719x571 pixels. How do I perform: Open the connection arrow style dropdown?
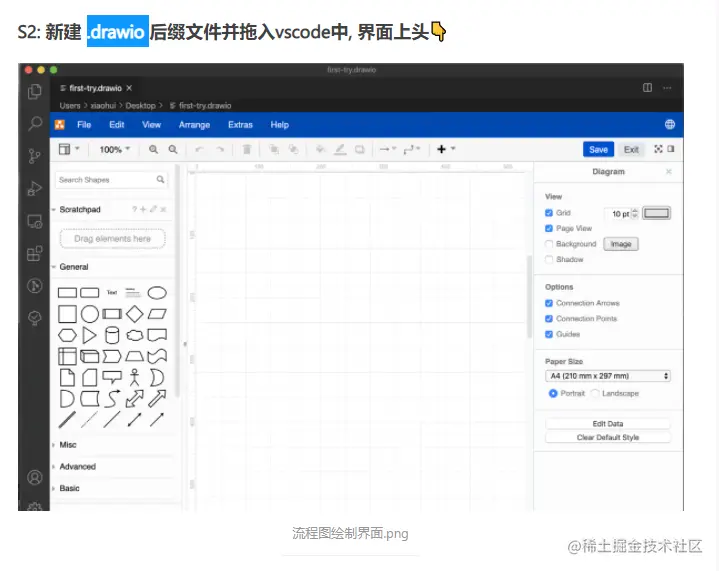pos(388,149)
